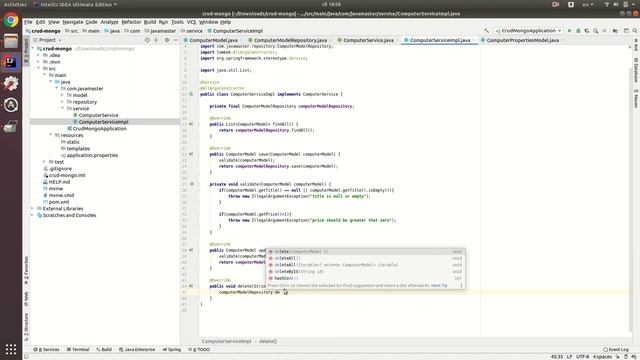The height and width of the screenshot is (360, 640).
Task: Open Project Structure icon in toolbar
Action: point(615,31)
